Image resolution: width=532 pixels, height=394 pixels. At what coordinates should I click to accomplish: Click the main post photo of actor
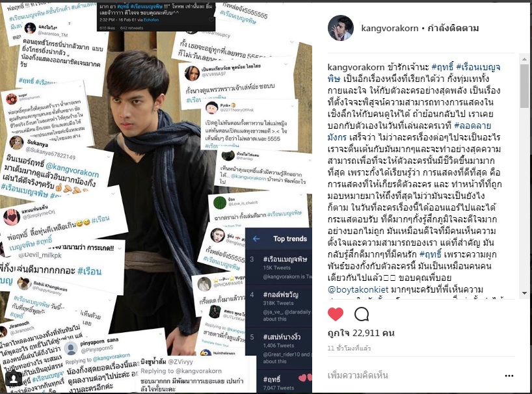[155, 198]
